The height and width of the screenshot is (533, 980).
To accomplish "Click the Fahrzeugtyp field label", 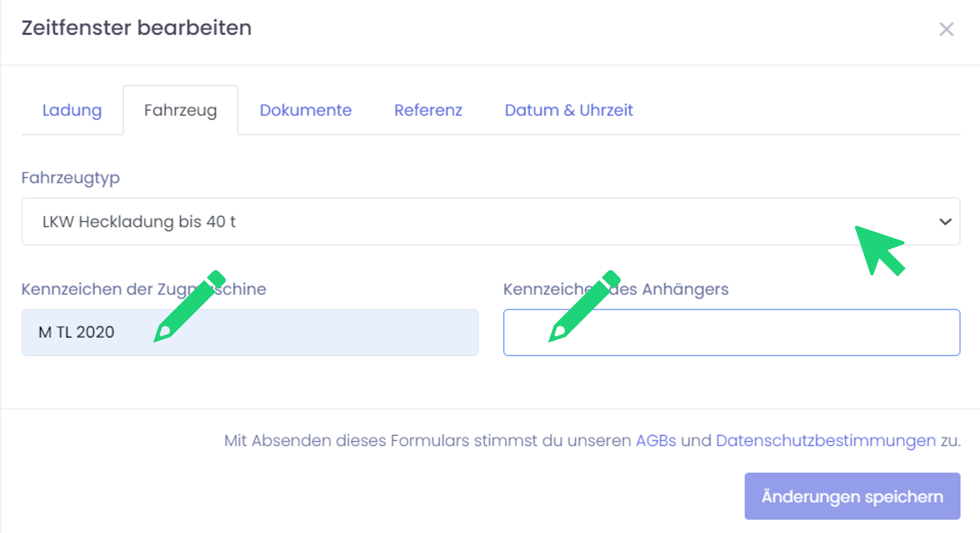I will click(71, 178).
